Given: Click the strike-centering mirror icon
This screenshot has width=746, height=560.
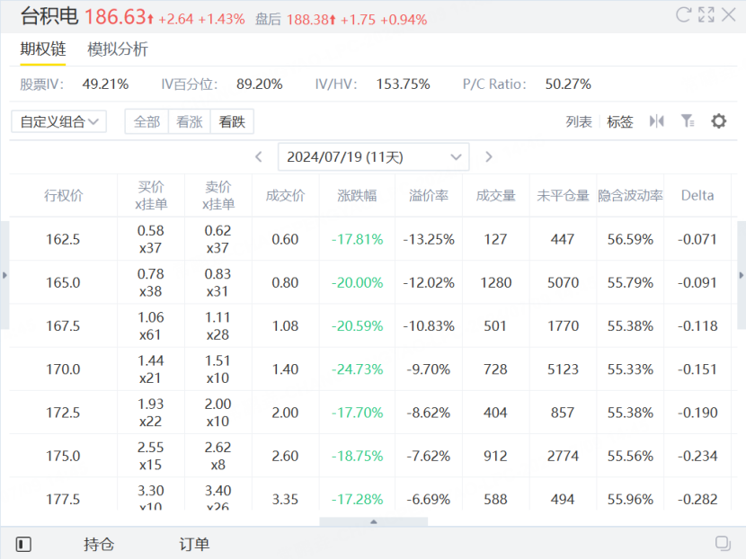Looking at the screenshot, I should coord(656,121).
